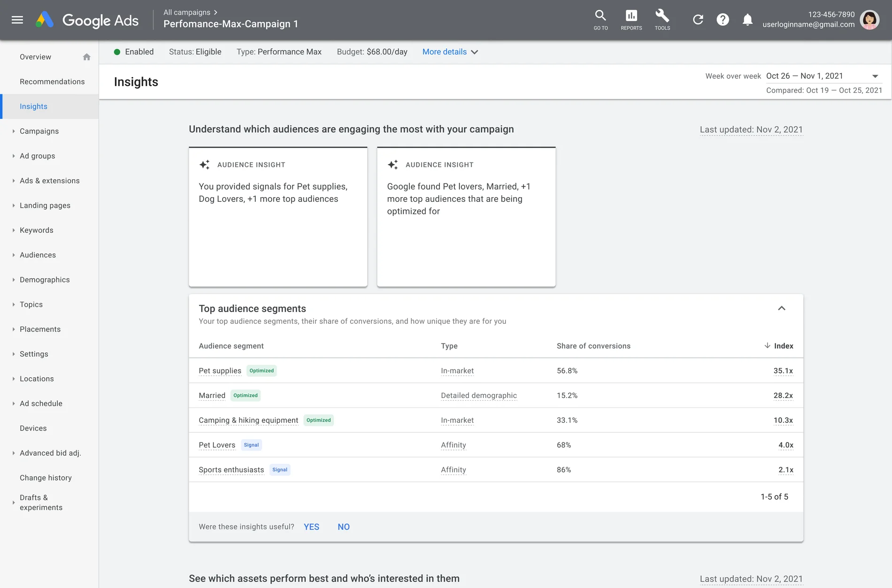This screenshot has width=892, height=588.
Task: Open the Pet Lovers audience segment
Action: tap(217, 445)
